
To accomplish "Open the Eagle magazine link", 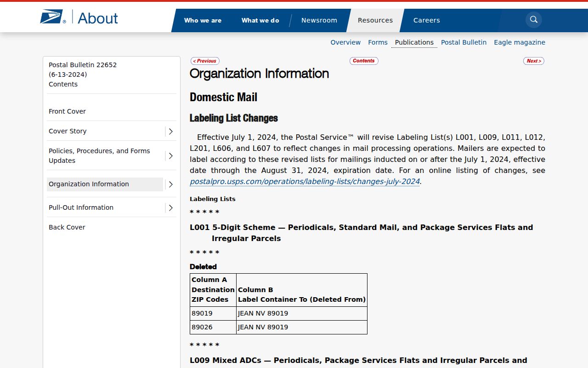I will point(520,42).
